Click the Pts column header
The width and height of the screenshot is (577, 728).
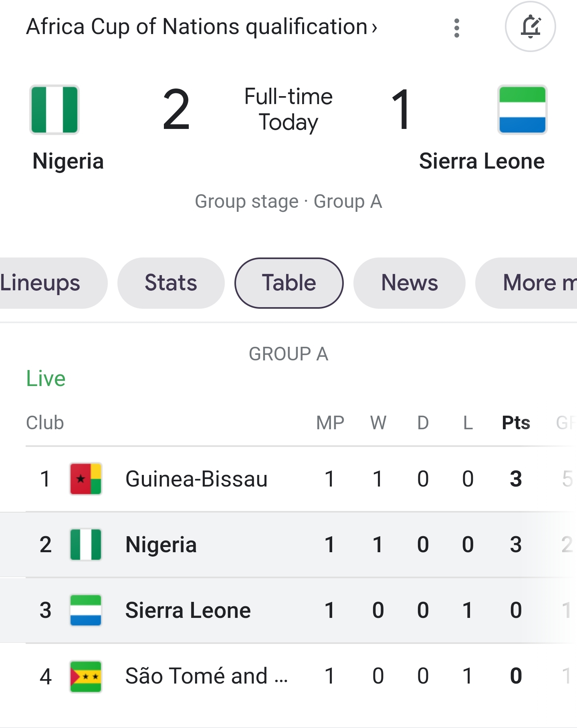[516, 423]
